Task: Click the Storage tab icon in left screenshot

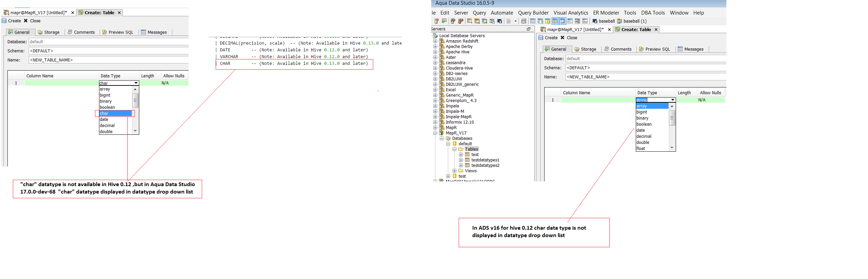Action: pos(40,32)
